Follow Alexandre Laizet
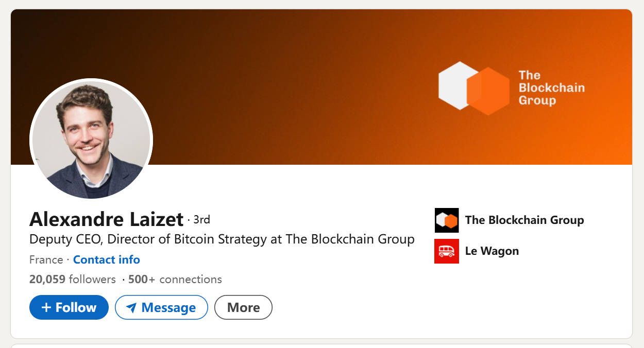Image resolution: width=644 pixels, height=348 pixels. coord(69,307)
